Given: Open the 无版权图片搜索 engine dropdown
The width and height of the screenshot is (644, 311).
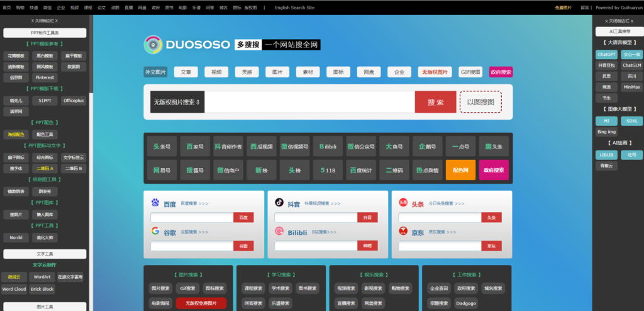Looking at the screenshot, I should point(177,102).
